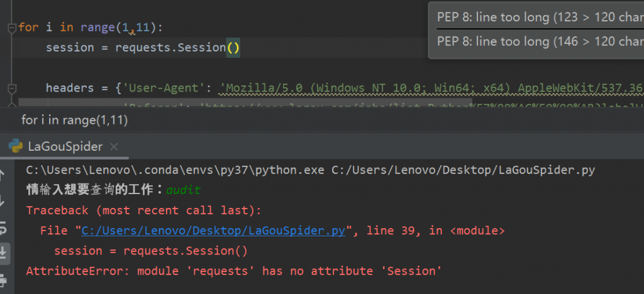
Task: Open the LaGouSpider.py traceback file link
Action: coord(213,231)
